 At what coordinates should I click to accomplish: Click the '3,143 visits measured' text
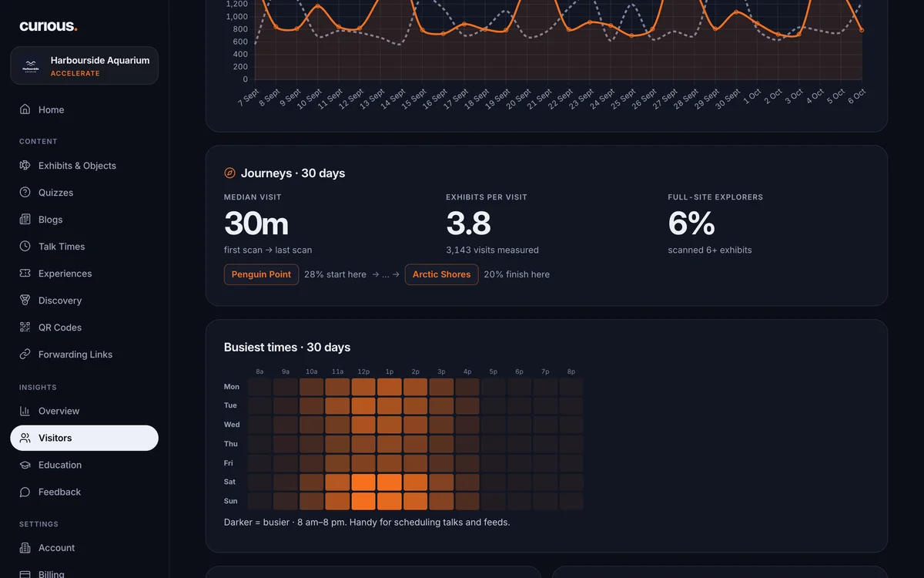[x=493, y=250]
